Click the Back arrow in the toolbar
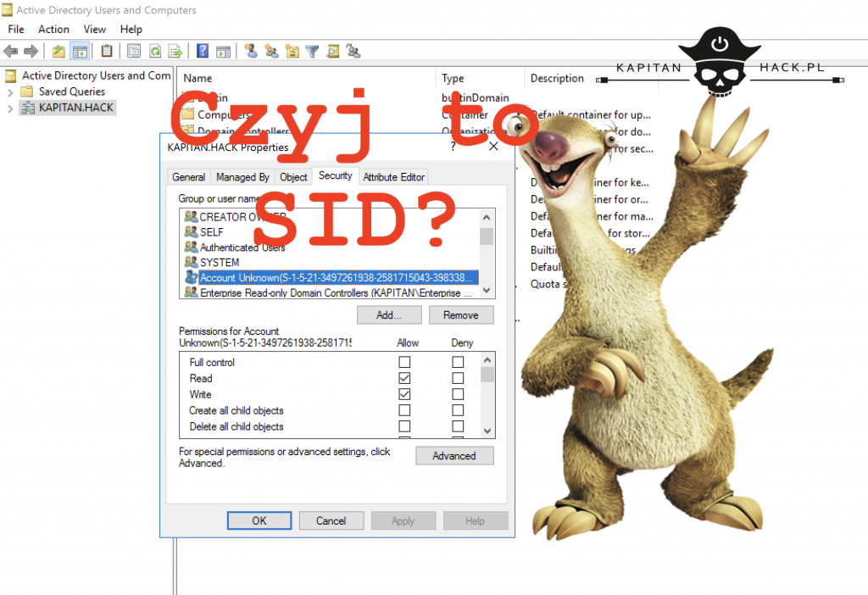868x595 pixels. 10,52
